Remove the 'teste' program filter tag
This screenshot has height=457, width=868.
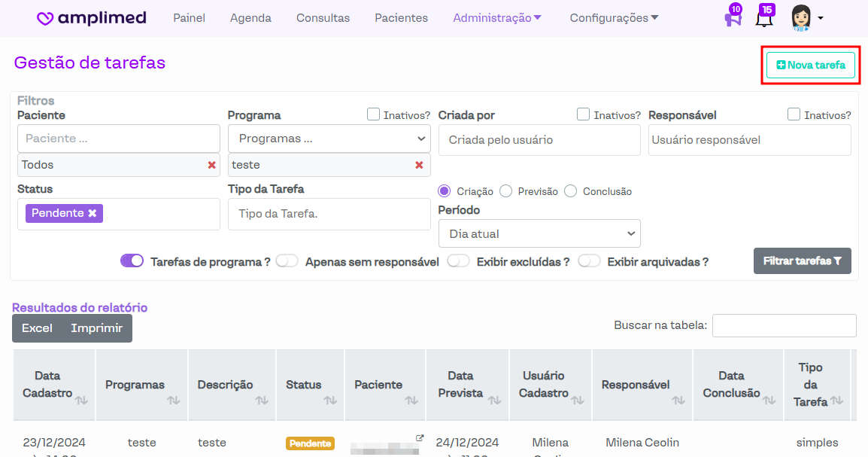tap(419, 165)
